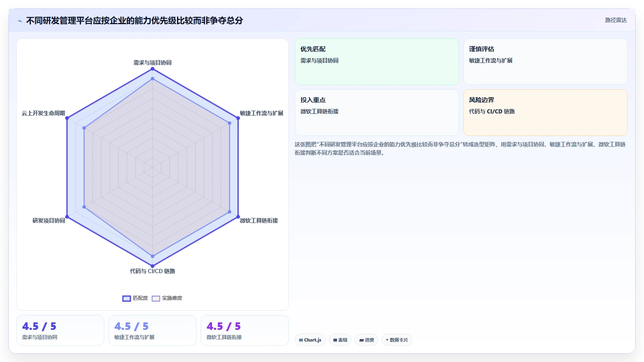Screen dimensions: 644x362
Task: Click the 需求与项目协同 radar axis label
Action: click(x=152, y=63)
